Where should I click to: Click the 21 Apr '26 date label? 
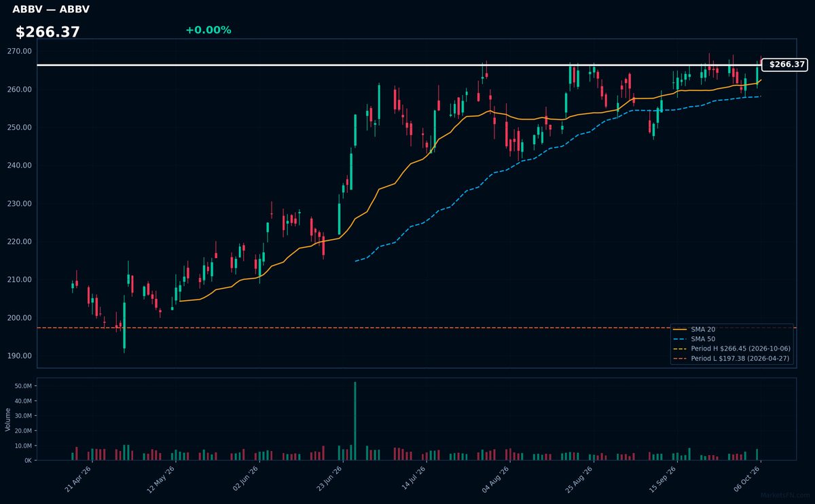tap(78, 480)
